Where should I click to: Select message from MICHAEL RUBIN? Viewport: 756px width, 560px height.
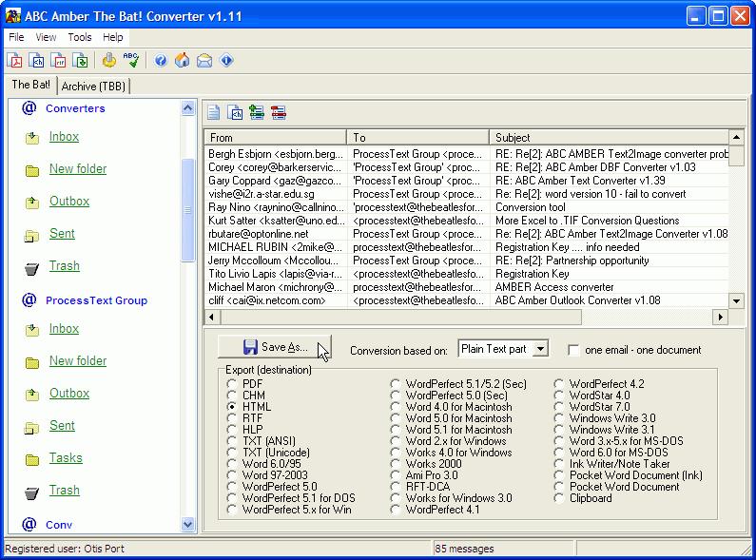[x=466, y=247]
